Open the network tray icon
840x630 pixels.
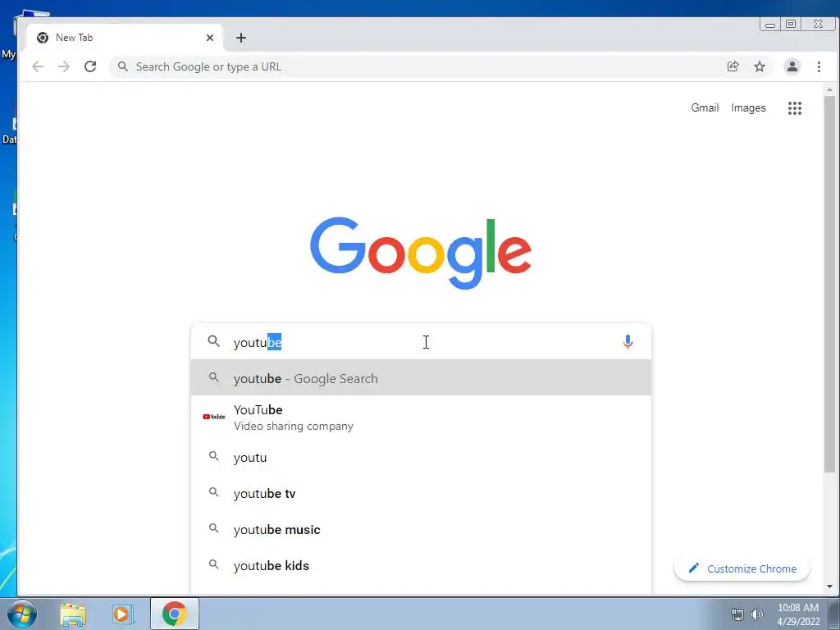[x=737, y=614]
